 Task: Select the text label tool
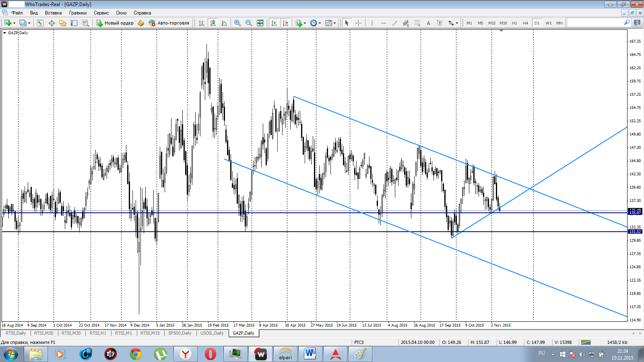[x=440, y=23]
